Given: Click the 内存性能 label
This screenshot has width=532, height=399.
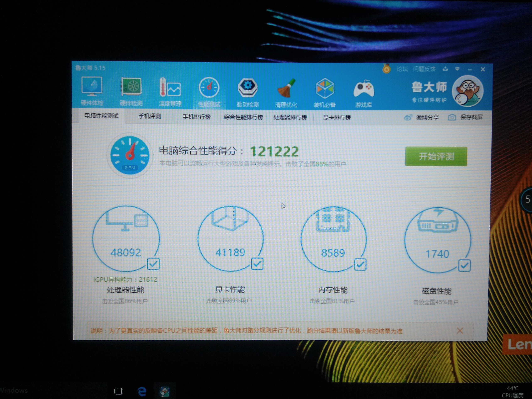Looking at the screenshot, I should point(333,290).
